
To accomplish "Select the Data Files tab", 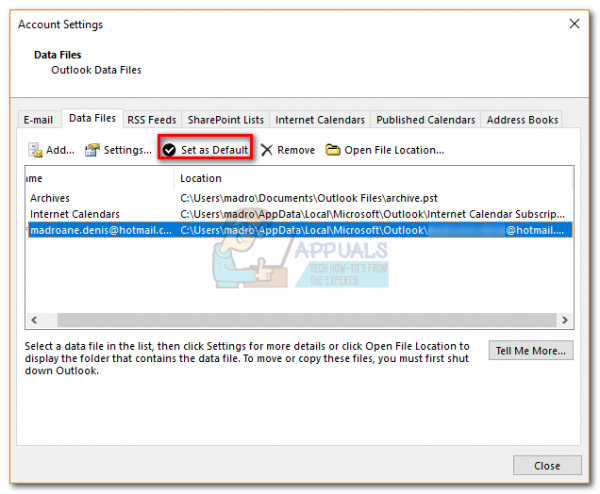I will pyautogui.click(x=92, y=118).
